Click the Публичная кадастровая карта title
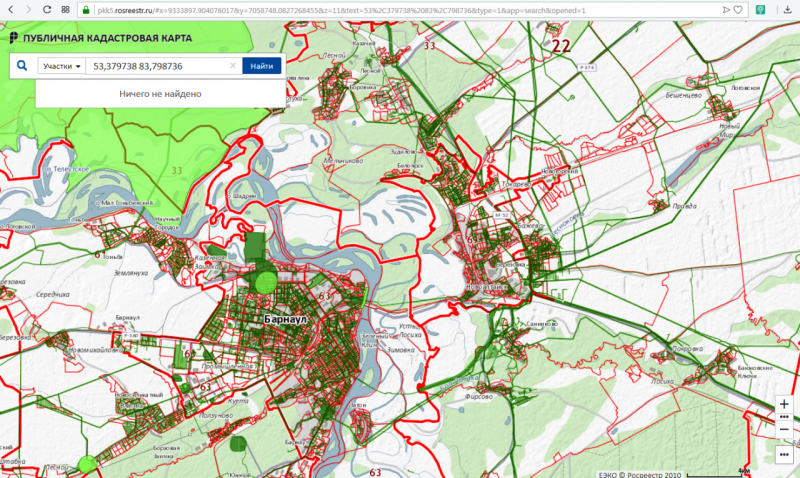This screenshot has height=478, width=800. (108, 38)
